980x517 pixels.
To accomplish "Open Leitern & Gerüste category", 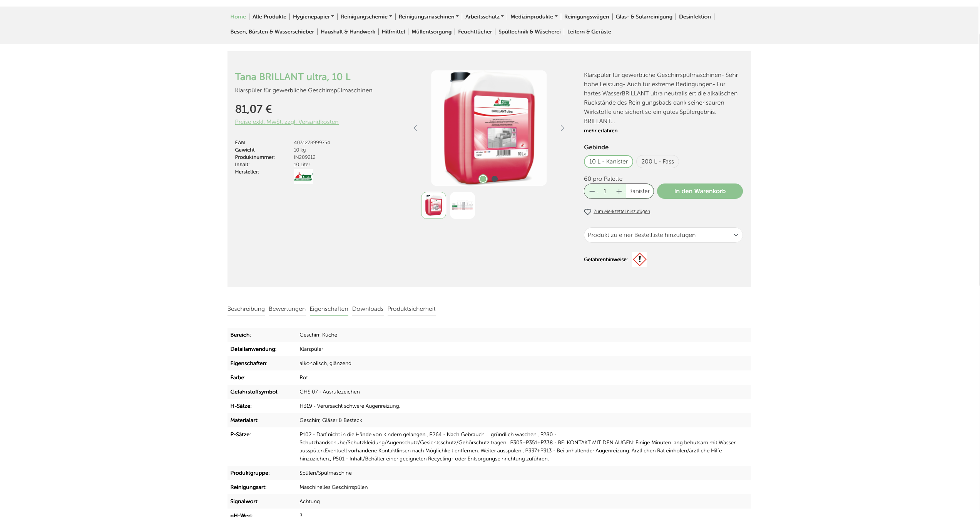I will [589, 32].
